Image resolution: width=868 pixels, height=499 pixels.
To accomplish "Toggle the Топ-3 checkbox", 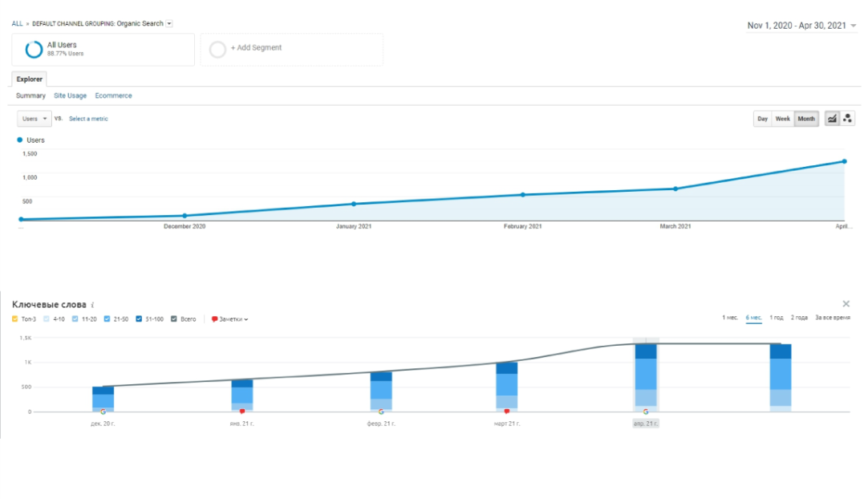I will click(15, 319).
